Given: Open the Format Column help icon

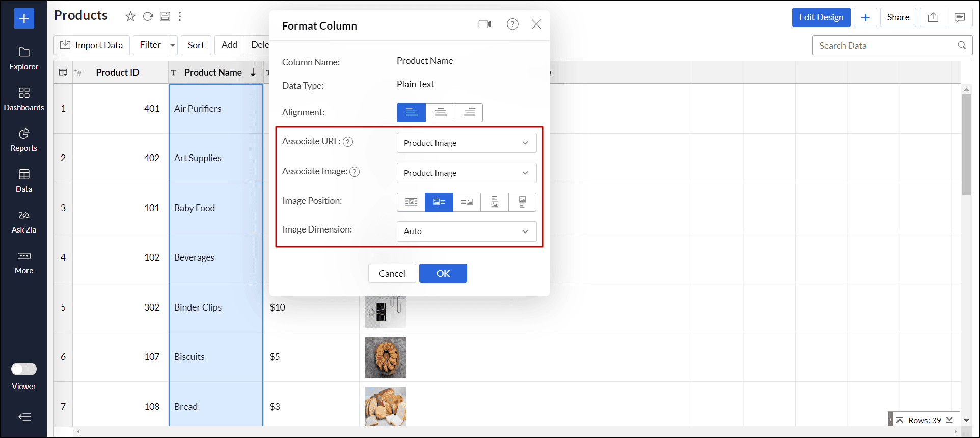Looking at the screenshot, I should (512, 24).
